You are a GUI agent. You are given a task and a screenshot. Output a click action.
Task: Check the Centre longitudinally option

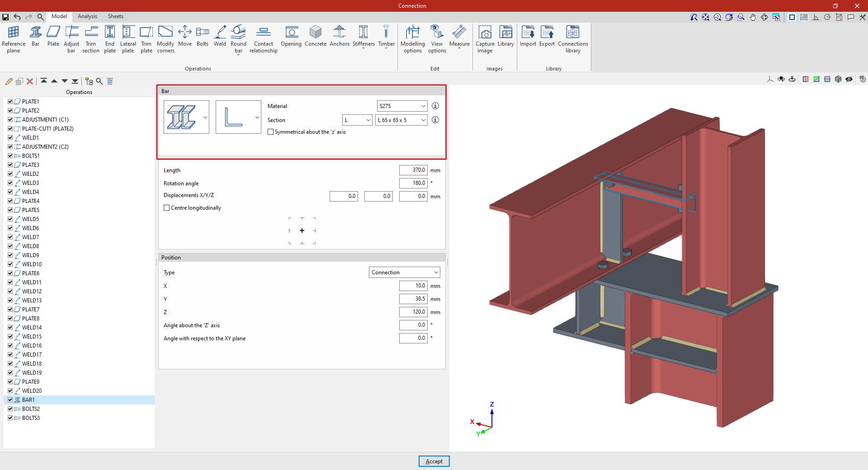point(167,208)
